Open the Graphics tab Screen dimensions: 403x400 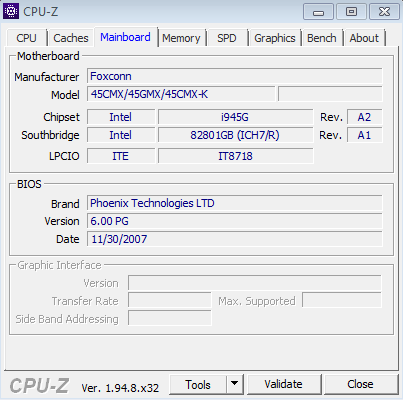coord(275,38)
